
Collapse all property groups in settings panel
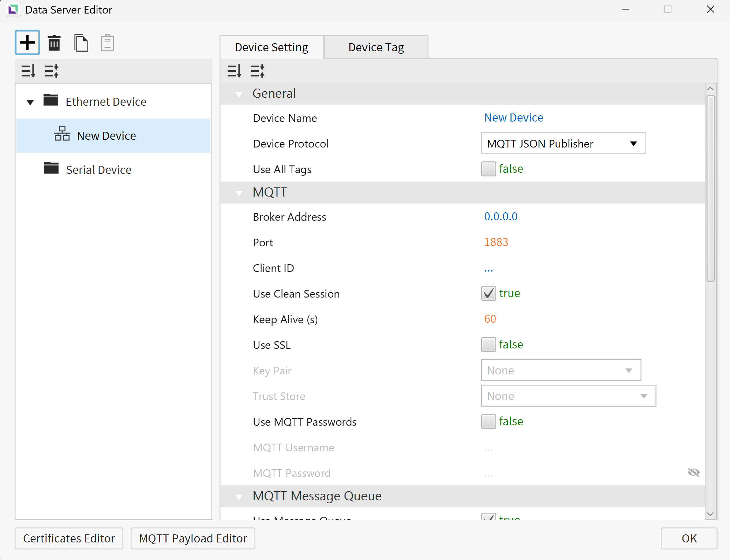pyautogui.click(x=257, y=71)
